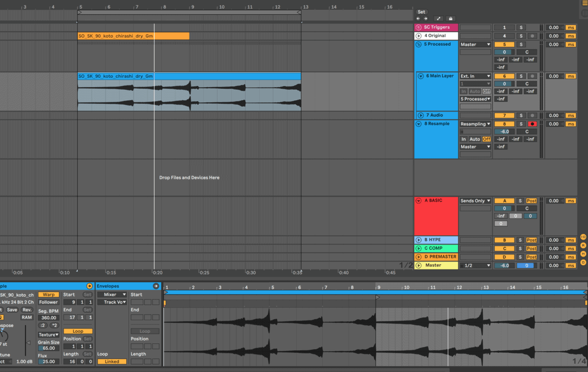This screenshot has height=372, width=588.
Task: Click the left punch arrow beside Set
Action: click(418, 18)
